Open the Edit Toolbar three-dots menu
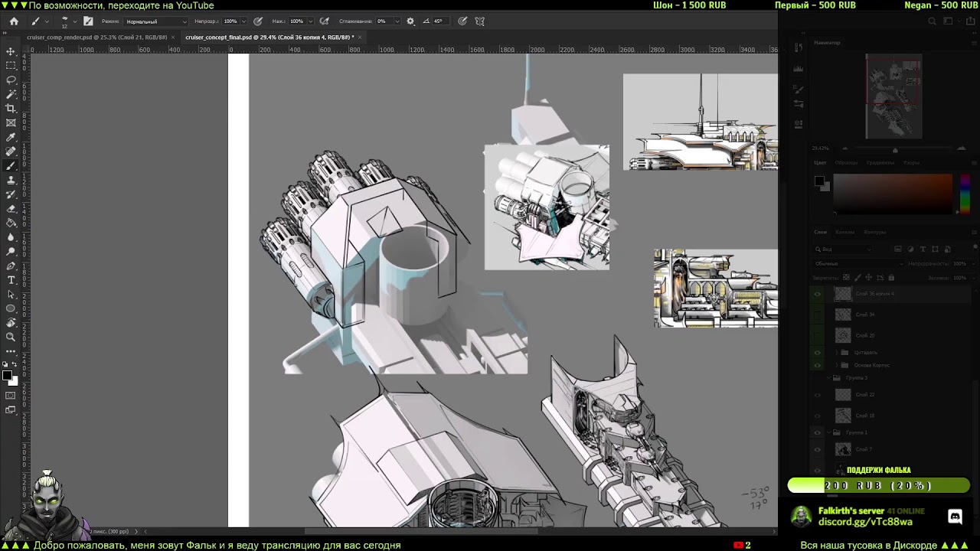The height and width of the screenshot is (551, 980). 11,351
